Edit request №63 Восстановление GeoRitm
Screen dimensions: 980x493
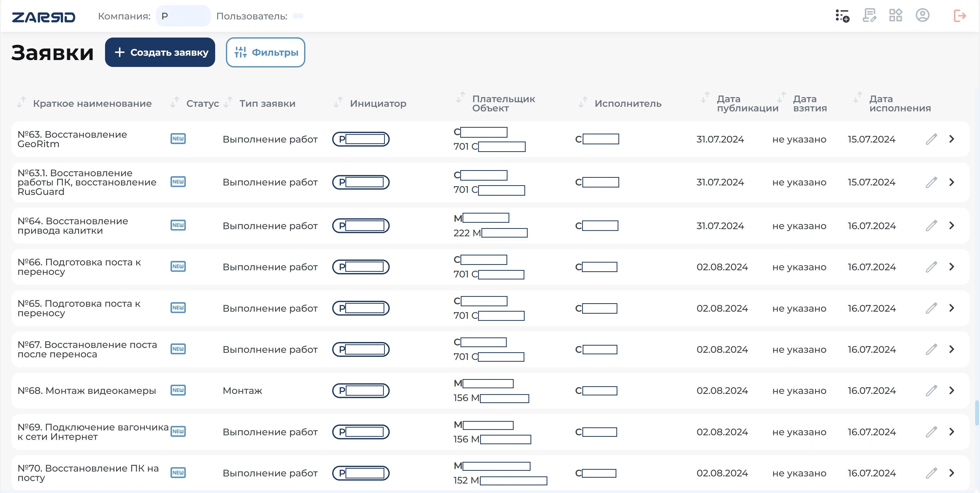pos(931,139)
